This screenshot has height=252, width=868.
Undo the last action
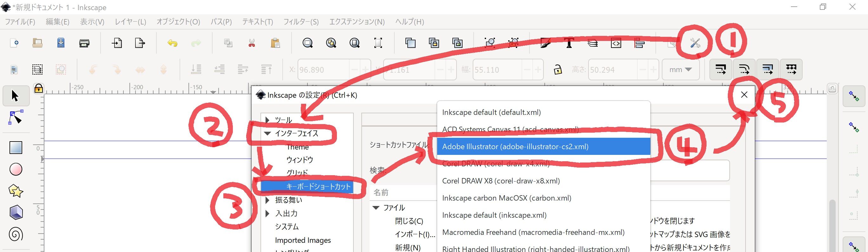(x=173, y=43)
